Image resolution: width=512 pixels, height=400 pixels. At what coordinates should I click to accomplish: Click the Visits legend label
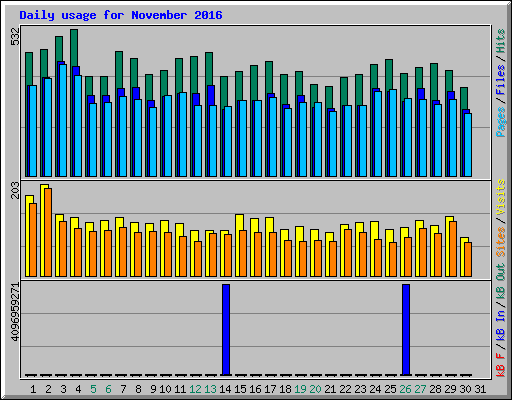click(x=501, y=198)
